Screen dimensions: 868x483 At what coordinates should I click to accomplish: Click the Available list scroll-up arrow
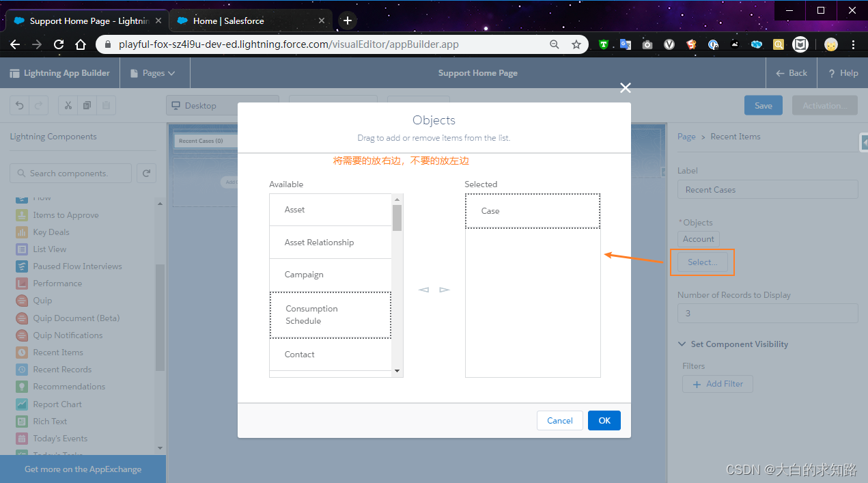[x=397, y=199]
